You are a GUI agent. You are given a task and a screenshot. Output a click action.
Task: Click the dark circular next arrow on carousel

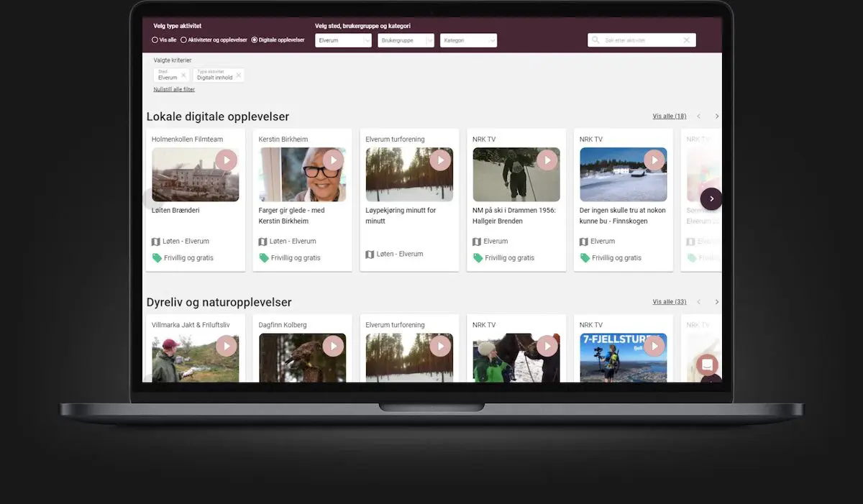[x=711, y=199]
